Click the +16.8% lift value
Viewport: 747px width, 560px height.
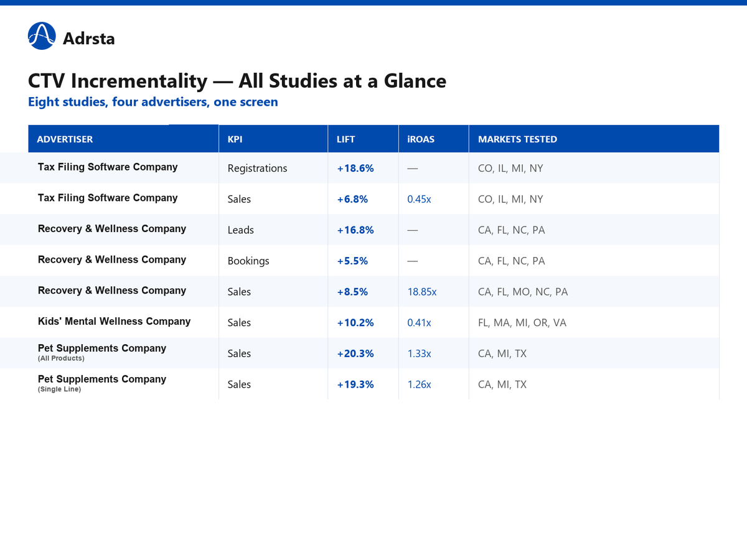click(x=355, y=230)
